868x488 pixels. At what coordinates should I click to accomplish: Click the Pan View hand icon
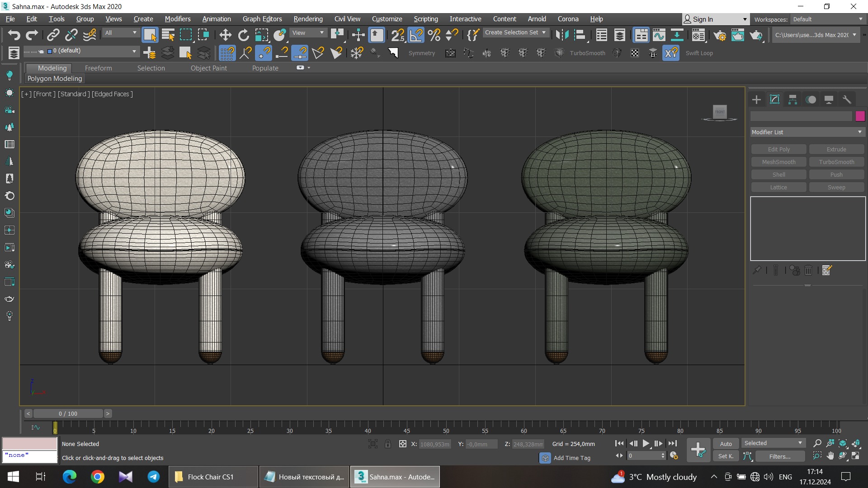[830, 456]
